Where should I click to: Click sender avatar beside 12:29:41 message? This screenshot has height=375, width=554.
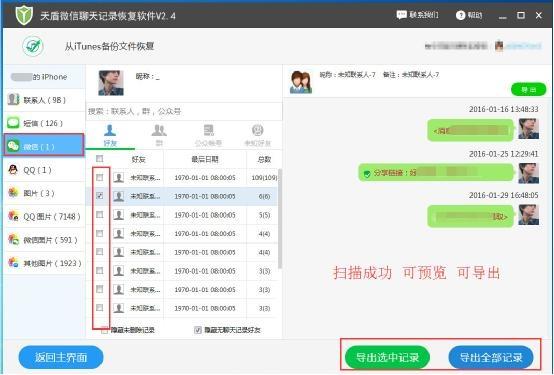click(529, 173)
